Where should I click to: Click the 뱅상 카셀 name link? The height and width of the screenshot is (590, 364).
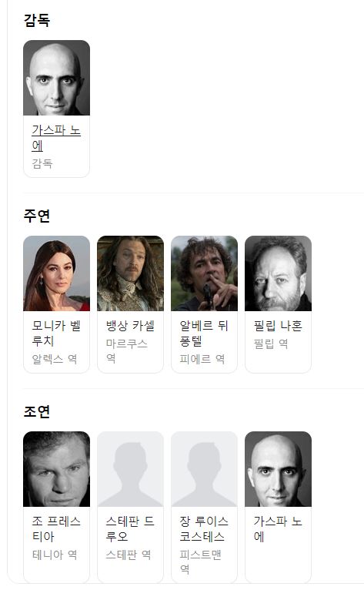click(x=130, y=326)
